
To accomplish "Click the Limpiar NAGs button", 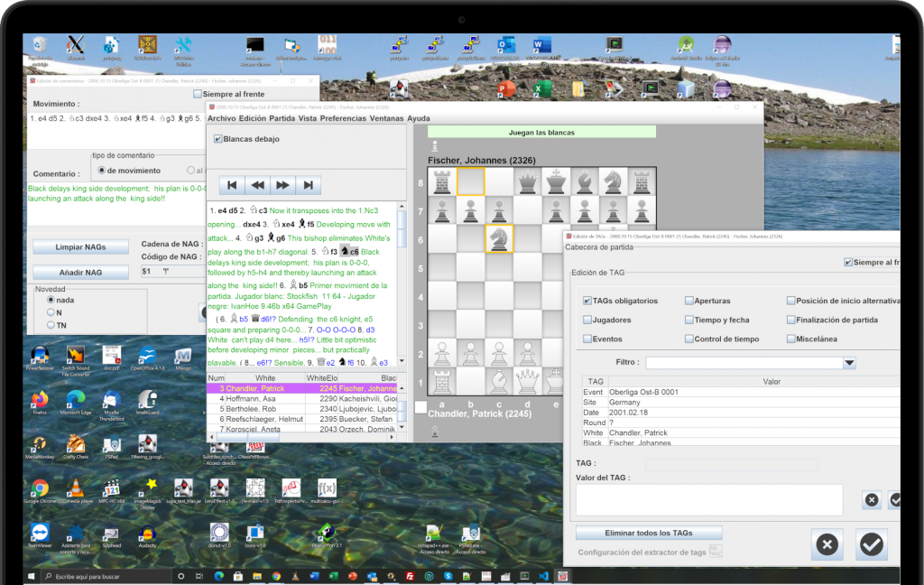I will tap(80, 247).
